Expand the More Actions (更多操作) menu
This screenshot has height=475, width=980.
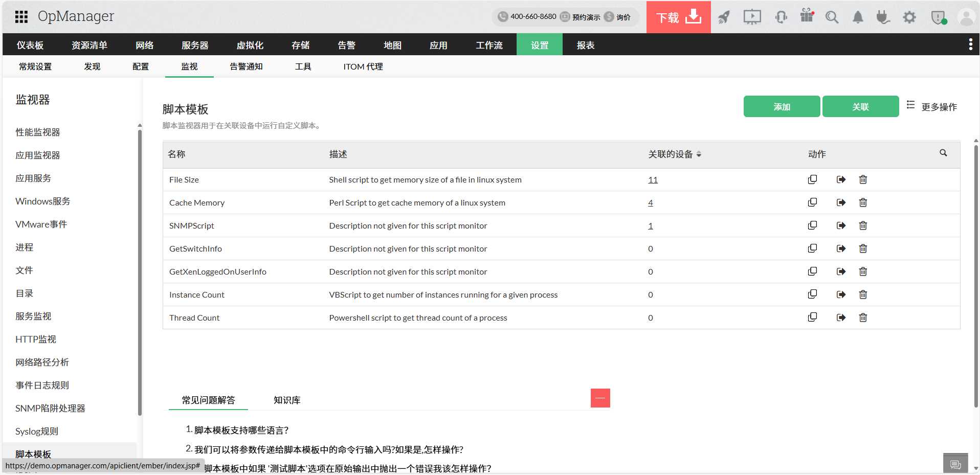(931, 106)
